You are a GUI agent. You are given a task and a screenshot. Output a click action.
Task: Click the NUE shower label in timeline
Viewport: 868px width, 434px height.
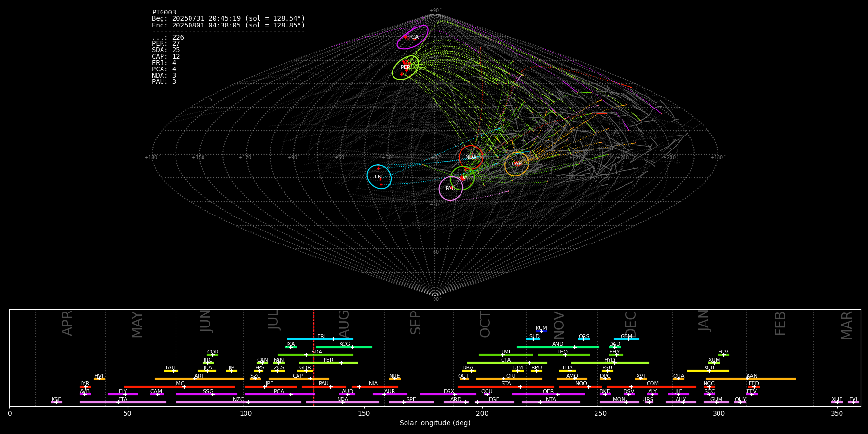pyautogui.click(x=394, y=376)
